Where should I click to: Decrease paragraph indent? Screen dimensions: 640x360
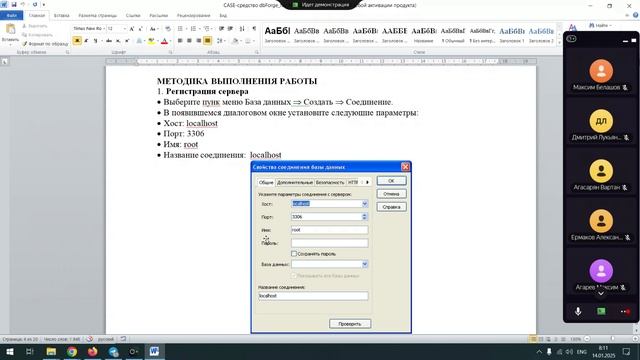click(x=221, y=29)
